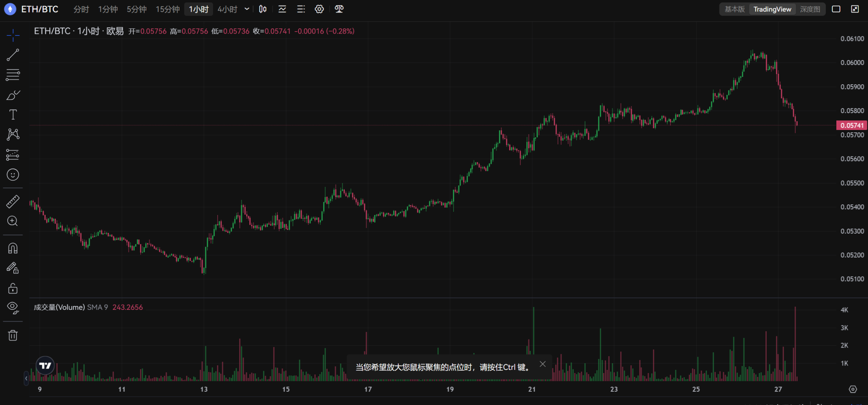Open the Fibonacci retracement tool

coord(13,75)
